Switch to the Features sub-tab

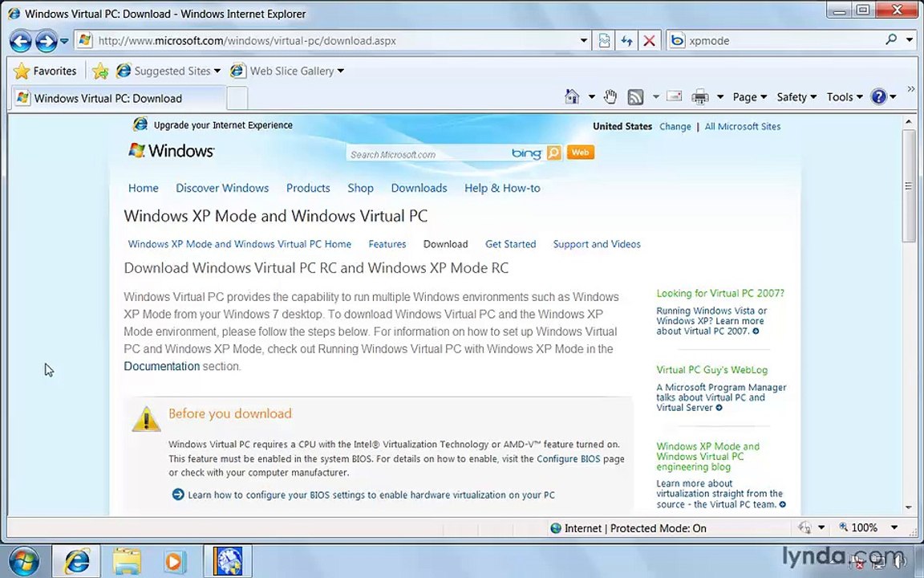(x=387, y=244)
